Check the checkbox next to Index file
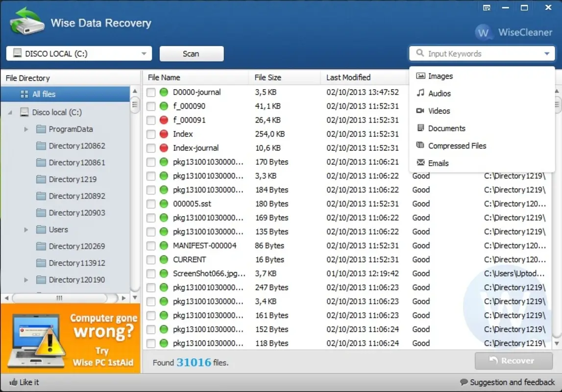 click(x=150, y=134)
